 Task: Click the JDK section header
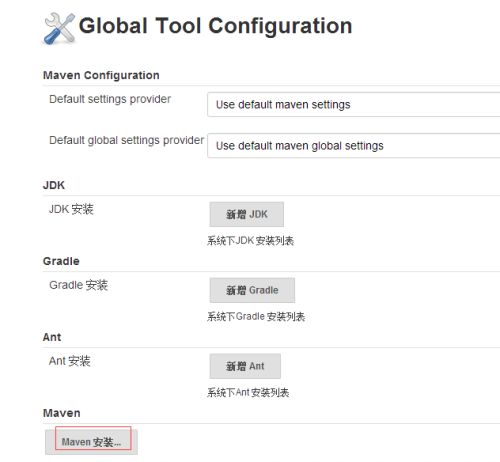(54, 185)
